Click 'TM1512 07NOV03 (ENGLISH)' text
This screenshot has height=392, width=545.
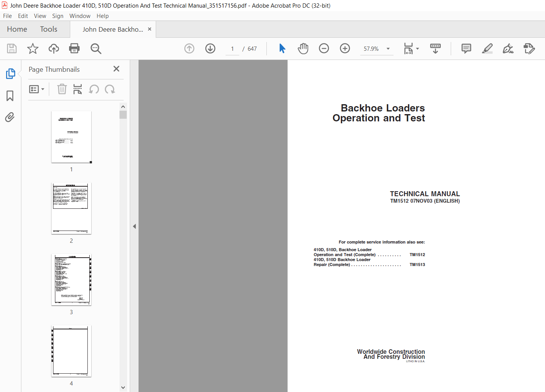pos(425,201)
